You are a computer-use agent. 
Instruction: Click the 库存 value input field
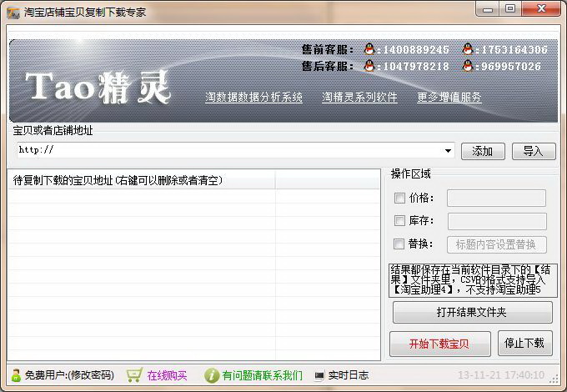pyautogui.click(x=497, y=221)
